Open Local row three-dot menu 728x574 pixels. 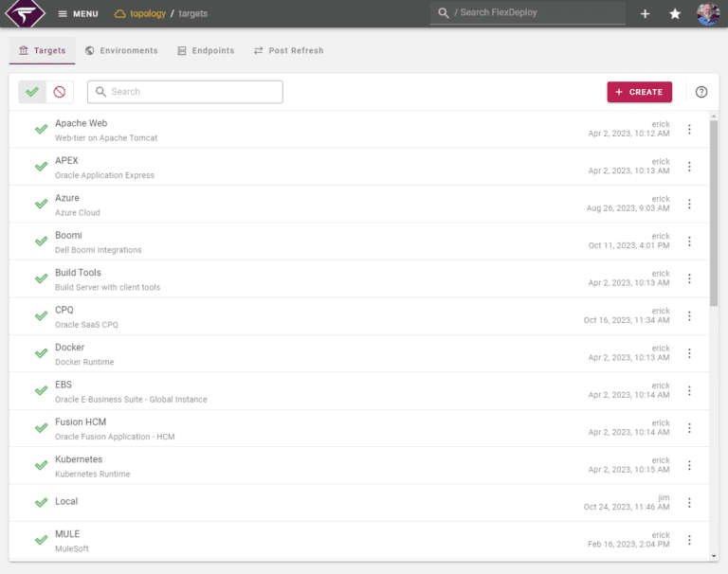(689, 503)
